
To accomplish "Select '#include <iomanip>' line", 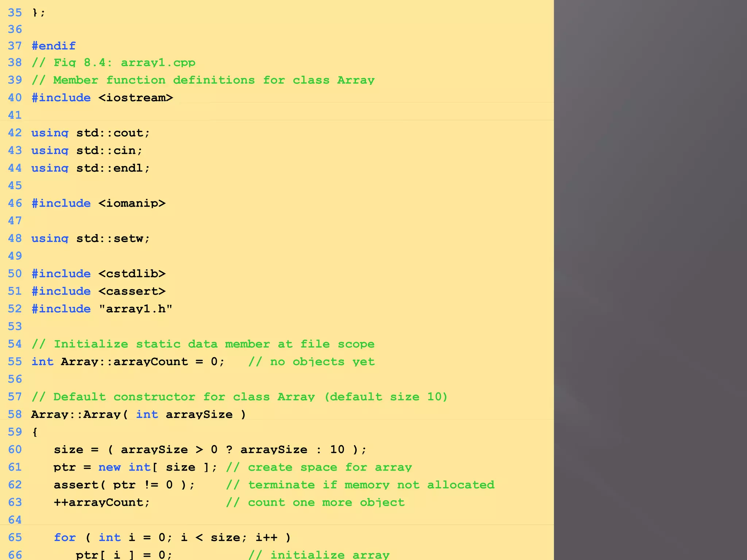I will click(98, 203).
